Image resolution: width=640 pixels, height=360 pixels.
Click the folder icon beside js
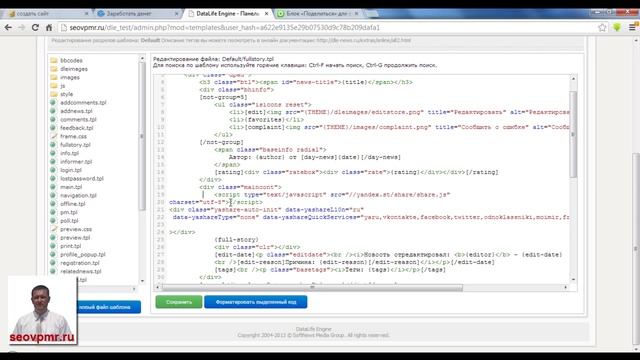(53, 86)
